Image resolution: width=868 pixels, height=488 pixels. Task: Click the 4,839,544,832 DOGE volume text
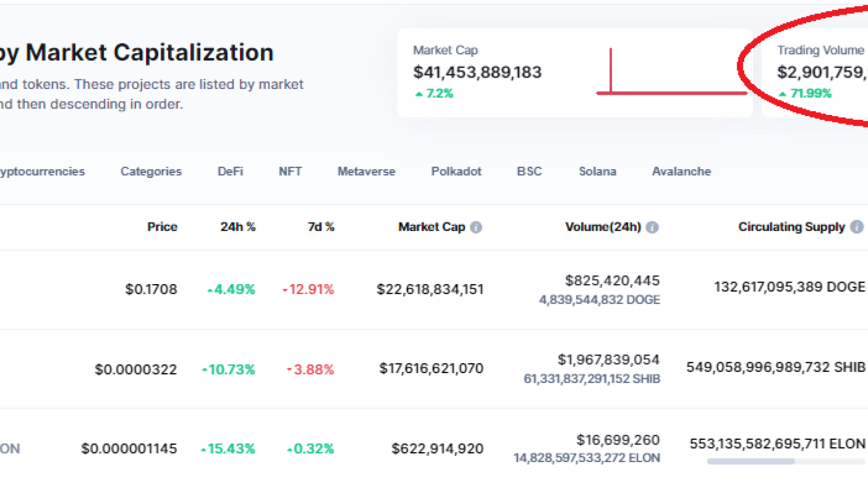[599, 299]
